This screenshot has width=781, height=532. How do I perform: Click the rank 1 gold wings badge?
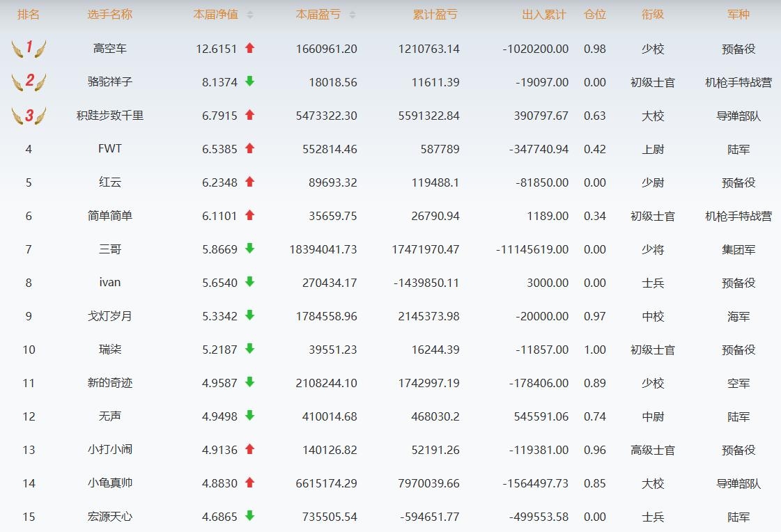29,48
